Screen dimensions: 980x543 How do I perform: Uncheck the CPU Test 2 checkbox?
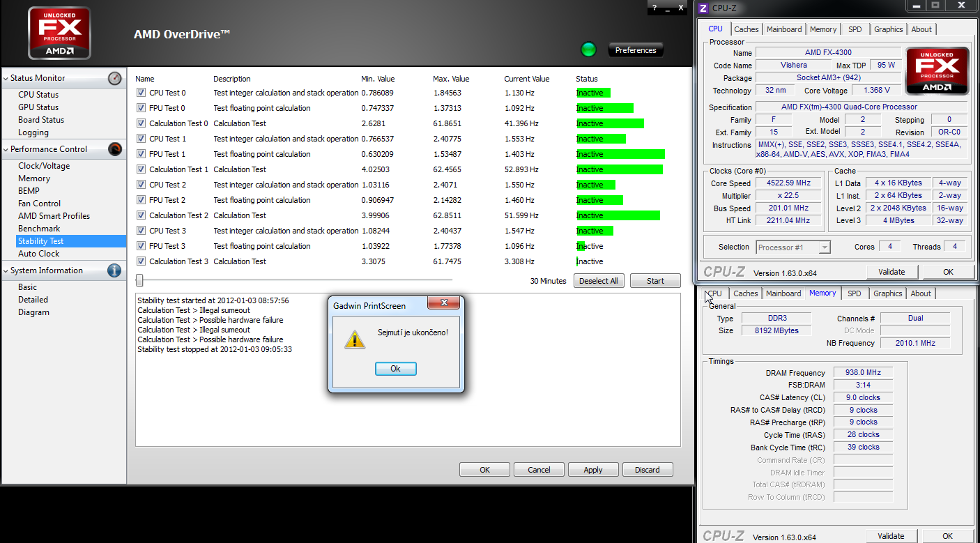click(141, 185)
